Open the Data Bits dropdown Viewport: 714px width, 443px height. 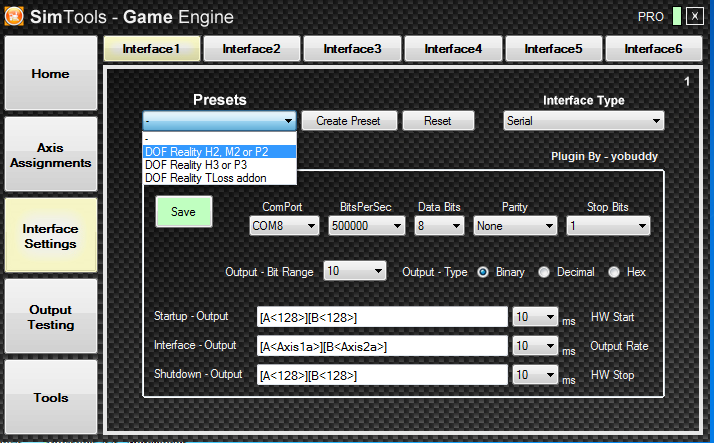coord(439,226)
